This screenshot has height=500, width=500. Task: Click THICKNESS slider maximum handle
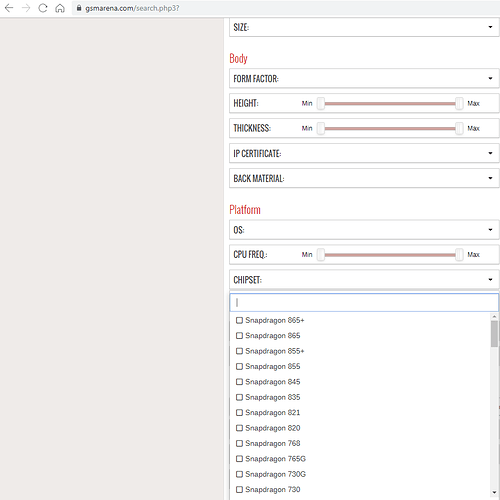point(459,128)
